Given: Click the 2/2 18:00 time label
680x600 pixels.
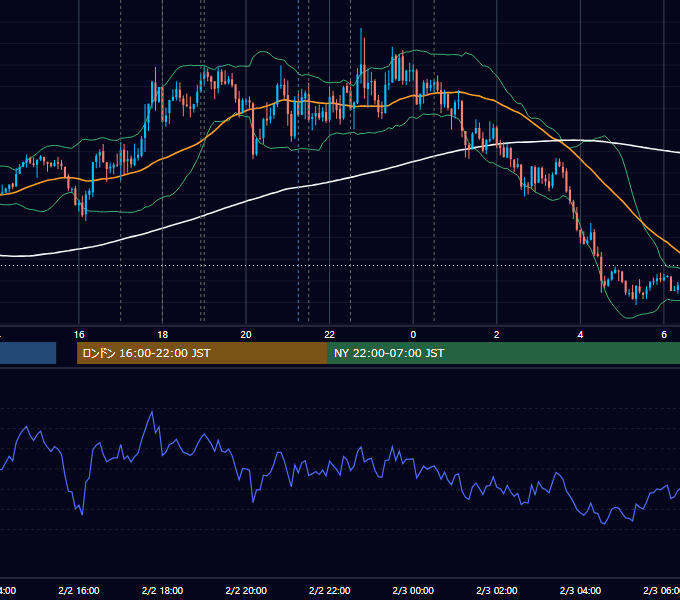Looking at the screenshot, I should (162, 590).
